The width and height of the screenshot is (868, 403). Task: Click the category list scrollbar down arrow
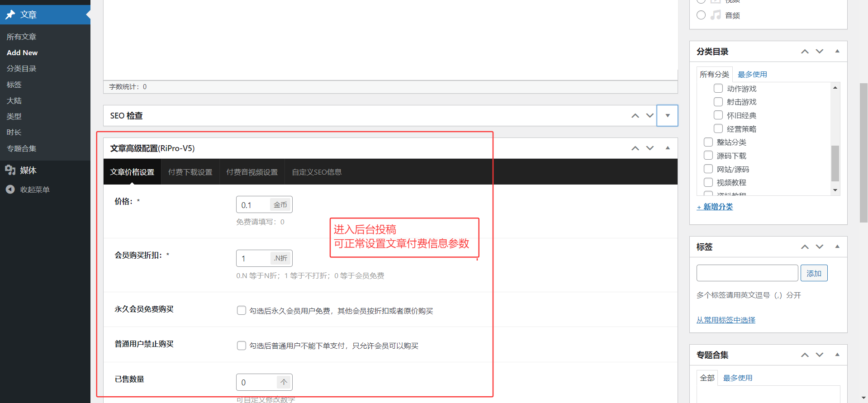click(x=835, y=190)
